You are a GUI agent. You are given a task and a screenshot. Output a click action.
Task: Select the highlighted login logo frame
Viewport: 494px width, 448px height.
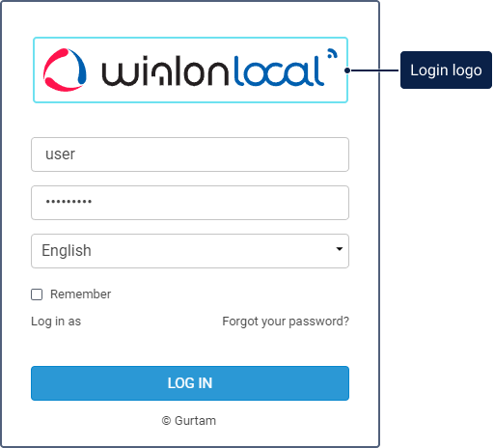pyautogui.click(x=190, y=70)
